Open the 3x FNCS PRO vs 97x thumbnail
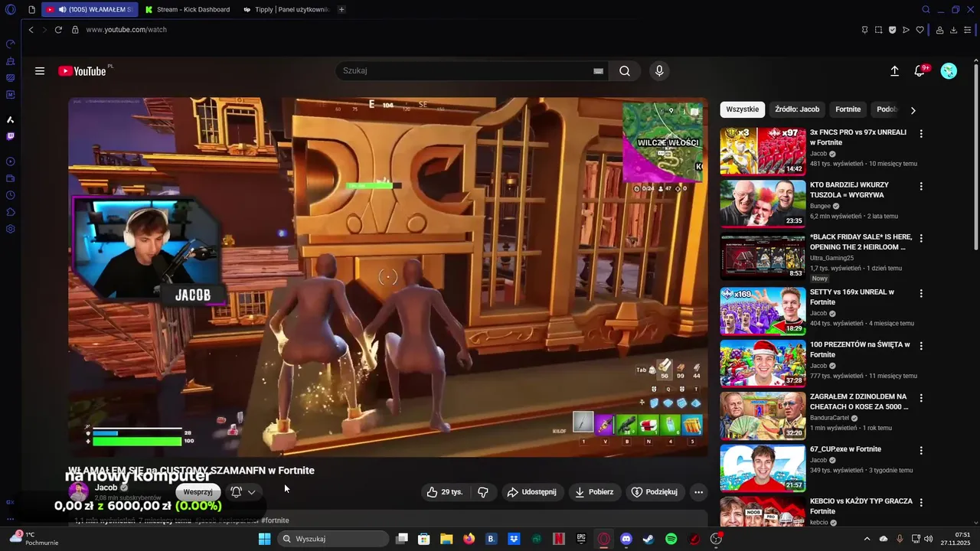 [x=763, y=152]
